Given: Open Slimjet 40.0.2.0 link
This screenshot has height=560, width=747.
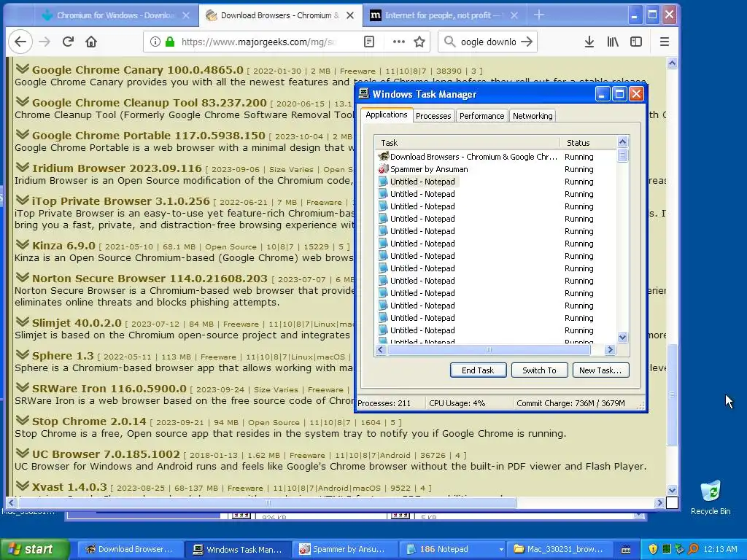Looking at the screenshot, I should pyautogui.click(x=77, y=323).
